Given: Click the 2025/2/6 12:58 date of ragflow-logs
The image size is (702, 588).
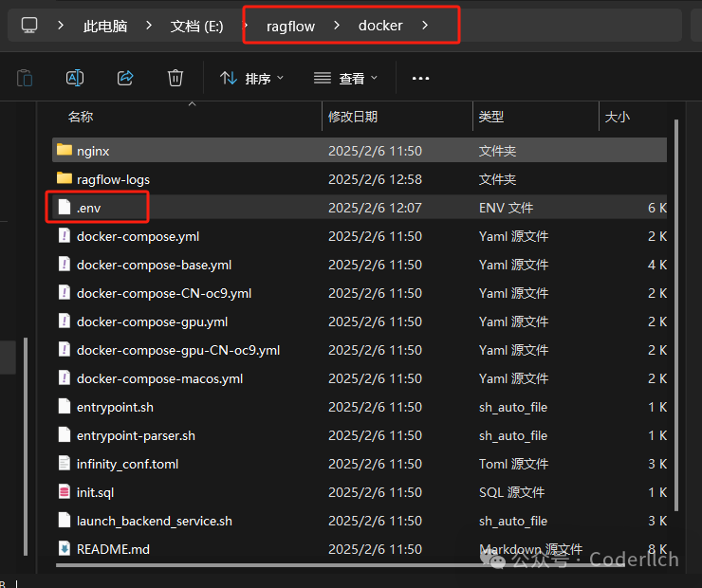Looking at the screenshot, I should tap(375, 179).
